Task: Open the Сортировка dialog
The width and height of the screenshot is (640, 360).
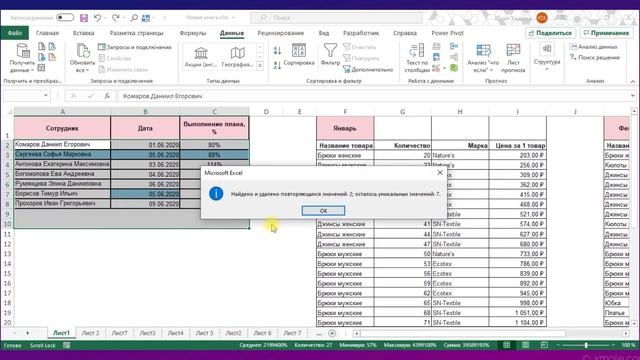Action: click(x=299, y=55)
